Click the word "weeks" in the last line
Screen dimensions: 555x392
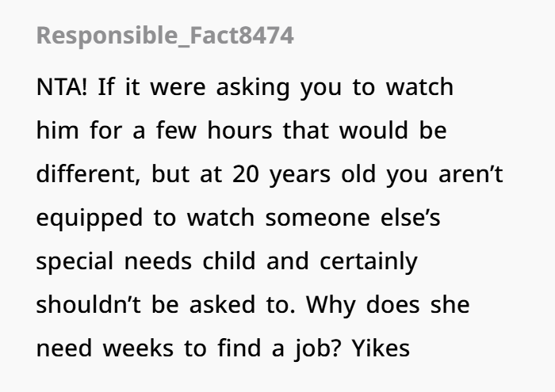pyautogui.click(x=138, y=348)
